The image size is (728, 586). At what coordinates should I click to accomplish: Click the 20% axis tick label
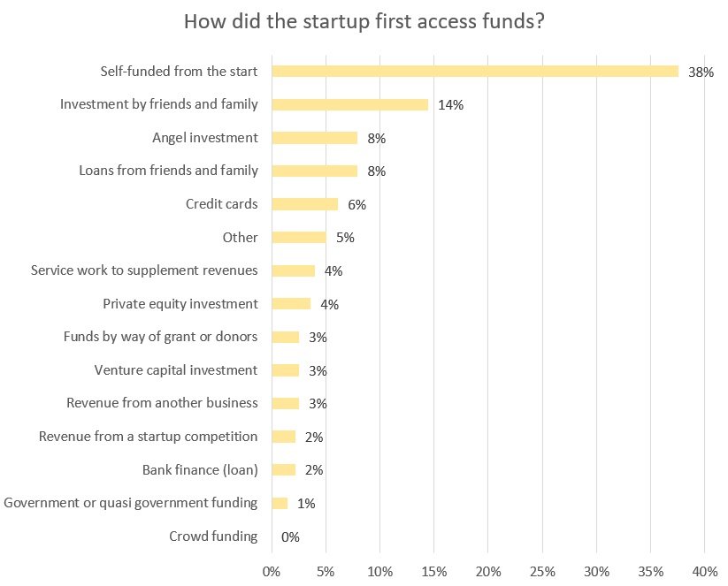(488, 572)
